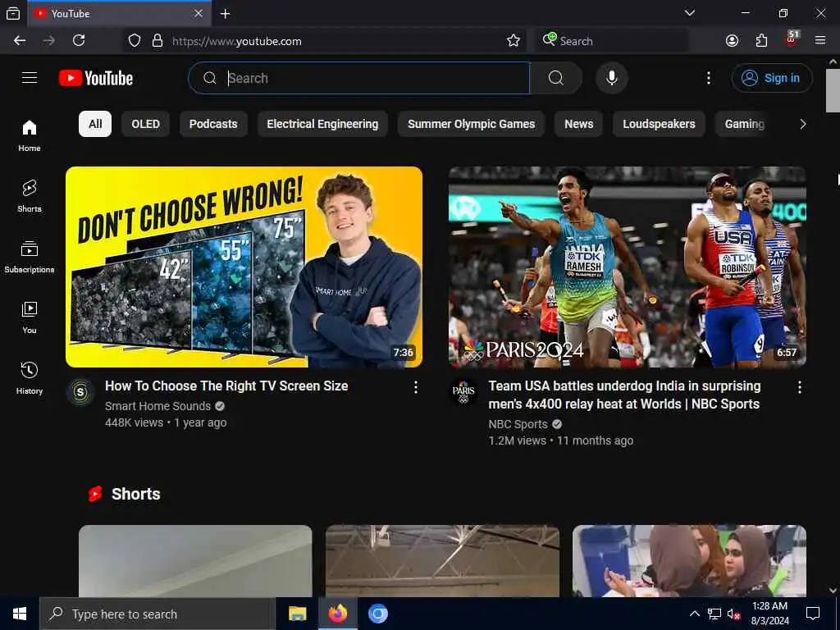Click the YouTube logo
The width and height of the screenshot is (840, 630).
[x=96, y=78]
